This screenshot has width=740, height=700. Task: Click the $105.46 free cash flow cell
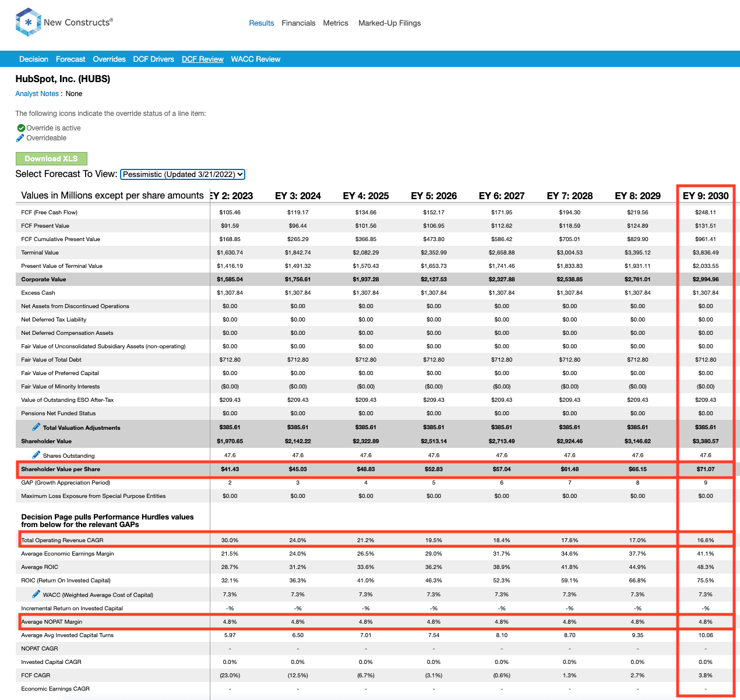click(230, 213)
